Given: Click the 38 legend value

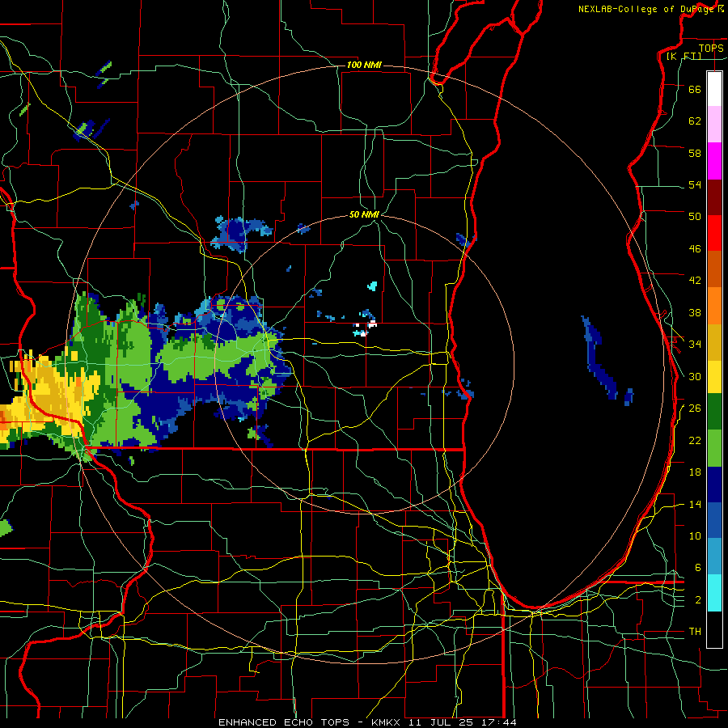Looking at the screenshot, I should click(x=695, y=312).
